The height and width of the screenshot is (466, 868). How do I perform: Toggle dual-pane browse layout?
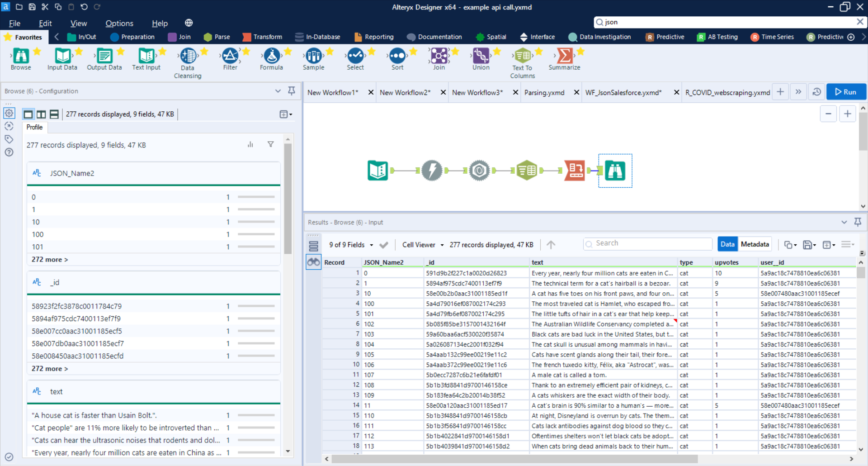click(x=41, y=114)
